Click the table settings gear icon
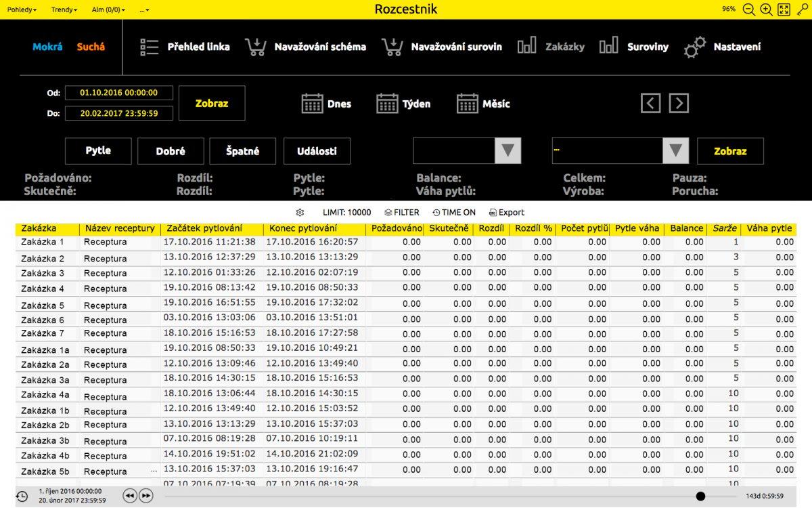 tap(300, 212)
